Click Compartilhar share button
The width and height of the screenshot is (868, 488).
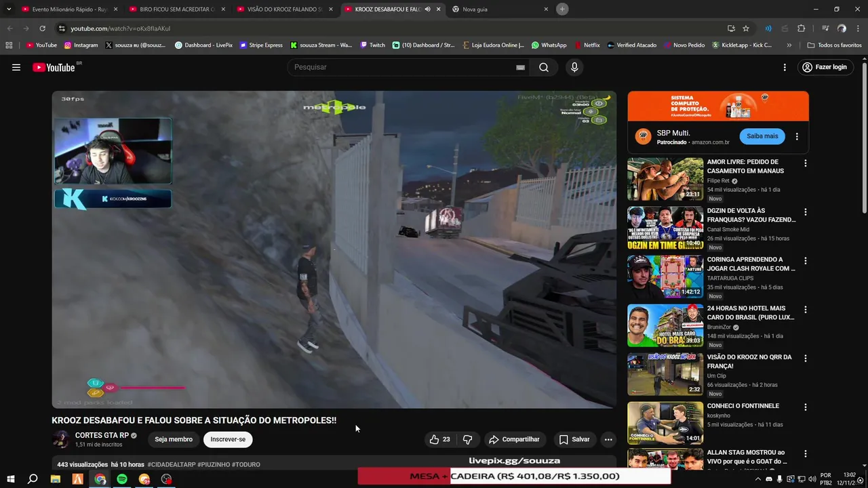(x=514, y=439)
